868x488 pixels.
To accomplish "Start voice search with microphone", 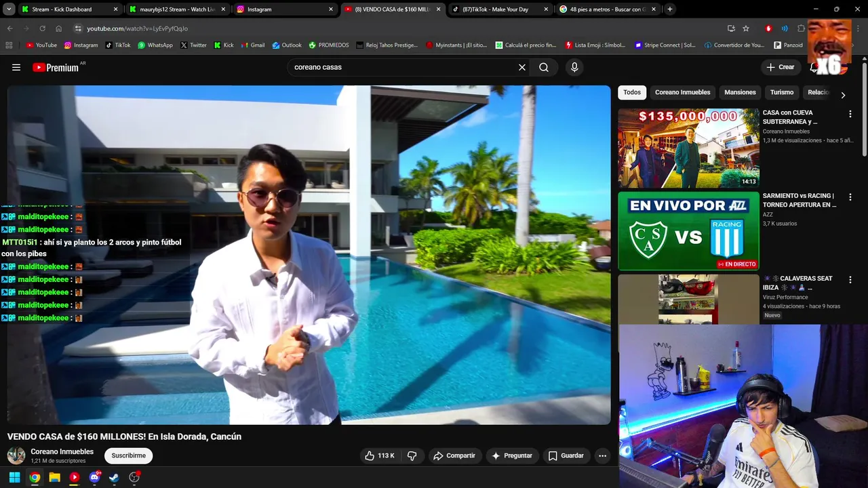I will pyautogui.click(x=574, y=67).
